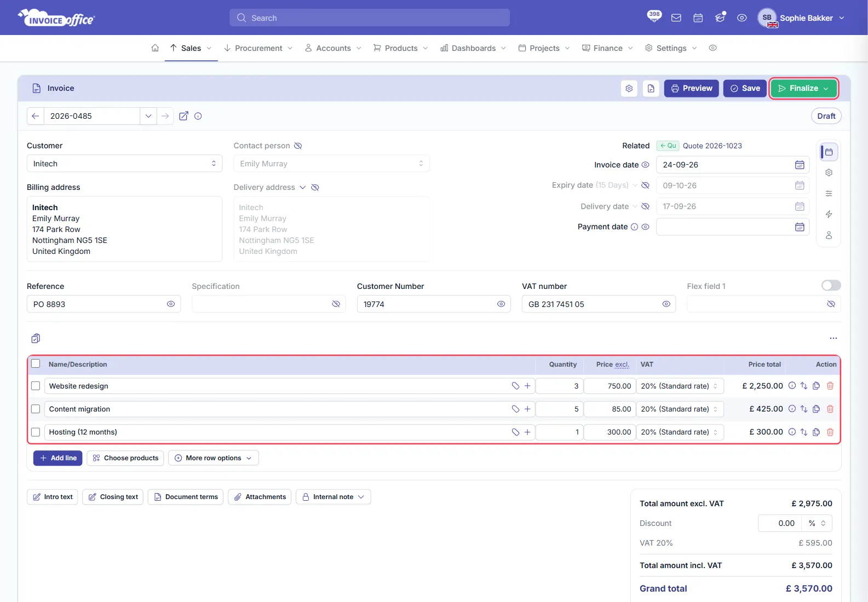Open VAT dropdown for Hosting (12 months)
Screen dimensions: 868x602
[x=680, y=432]
